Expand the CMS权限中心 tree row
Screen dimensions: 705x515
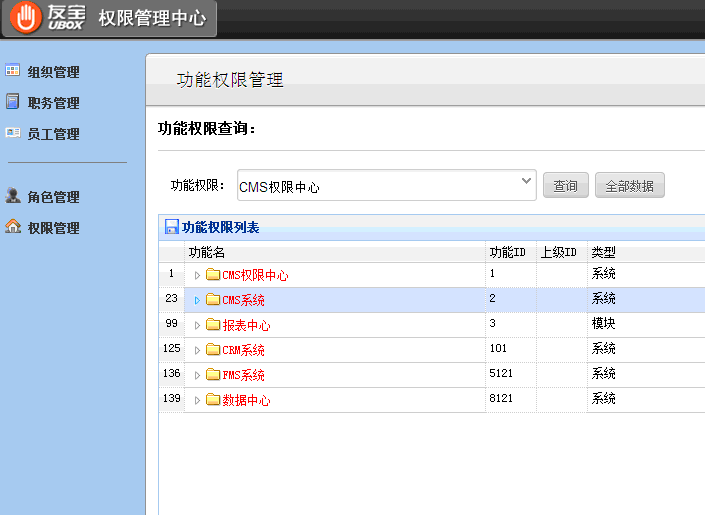pos(197,275)
